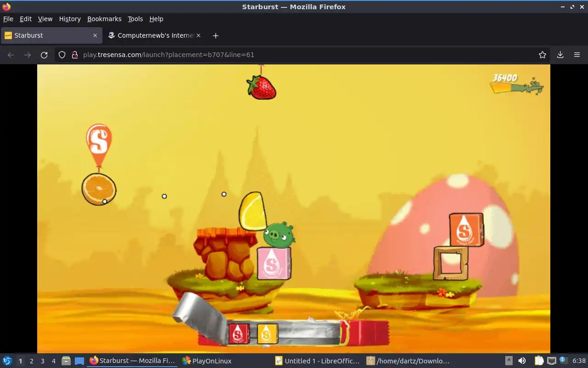Switch to /home/dartz/Downloads taskbar window

pyautogui.click(x=409, y=361)
